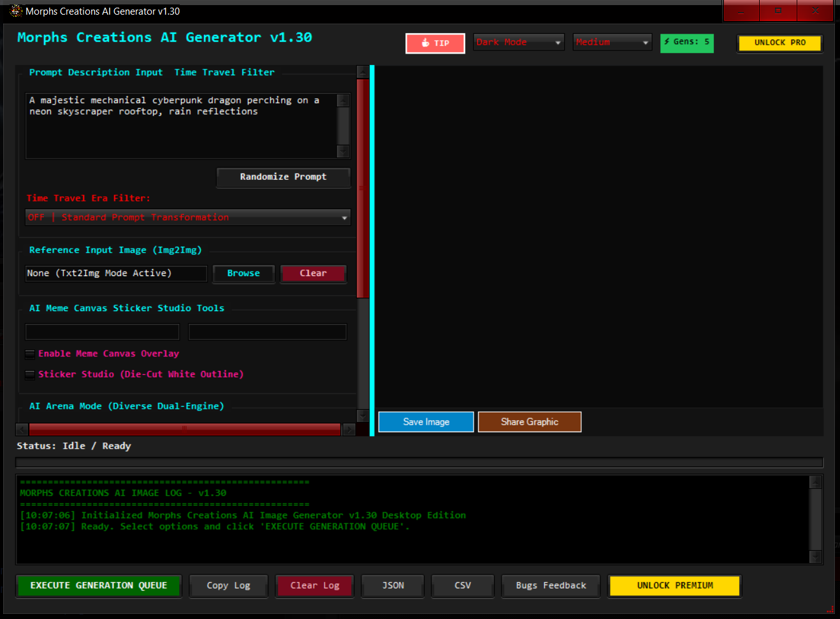The width and height of the screenshot is (840, 619).
Task: Click the cyan vertical splitter bar
Action: (x=372, y=251)
